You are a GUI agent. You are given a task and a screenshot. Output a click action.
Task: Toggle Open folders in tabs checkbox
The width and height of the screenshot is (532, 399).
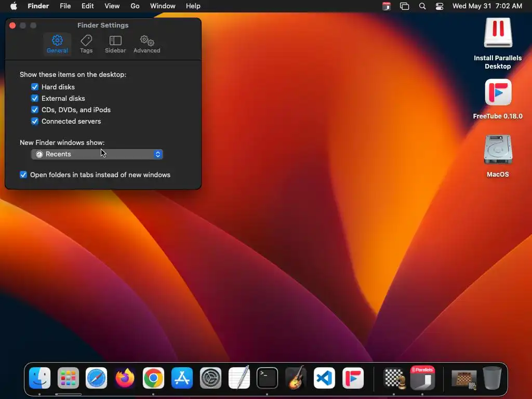23,175
